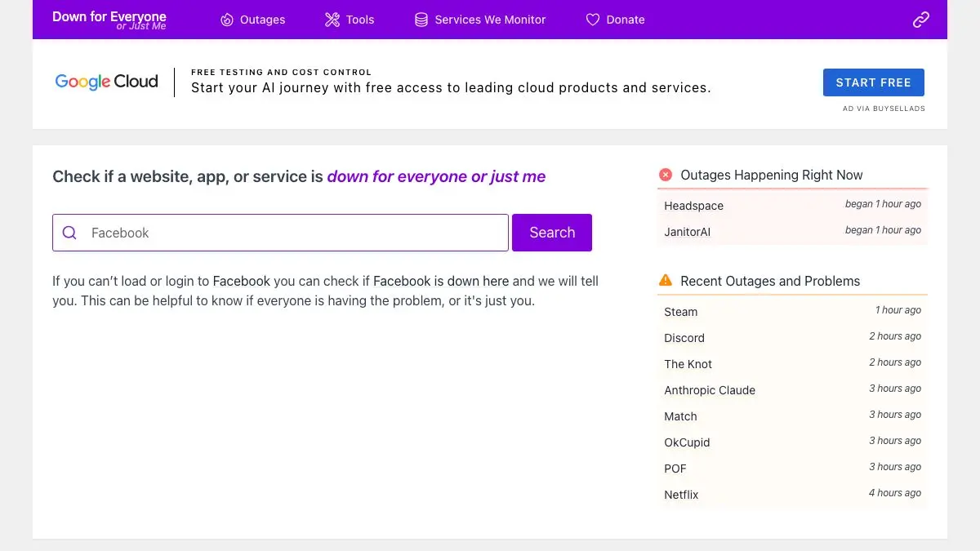Viewport: 980px width, 551px height.
Task: Click the Google Cloud logo
Action: [x=106, y=82]
